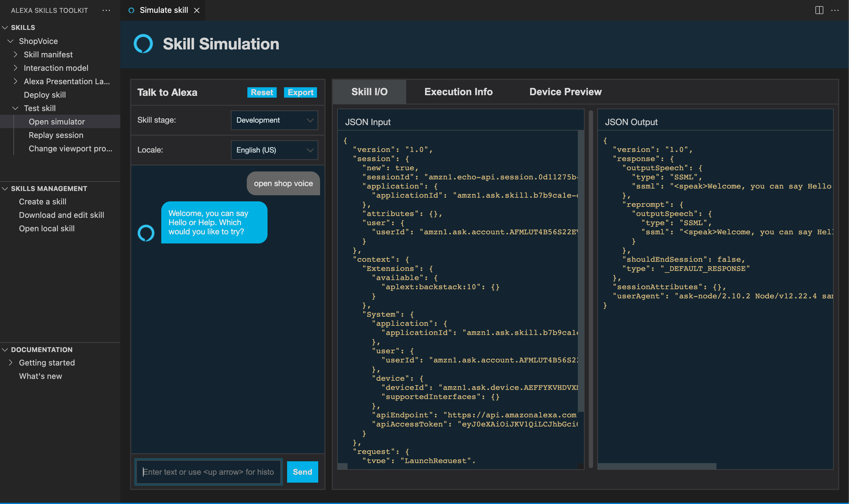
Task: Open the Locale English (US) dropdown
Action: pos(274,150)
